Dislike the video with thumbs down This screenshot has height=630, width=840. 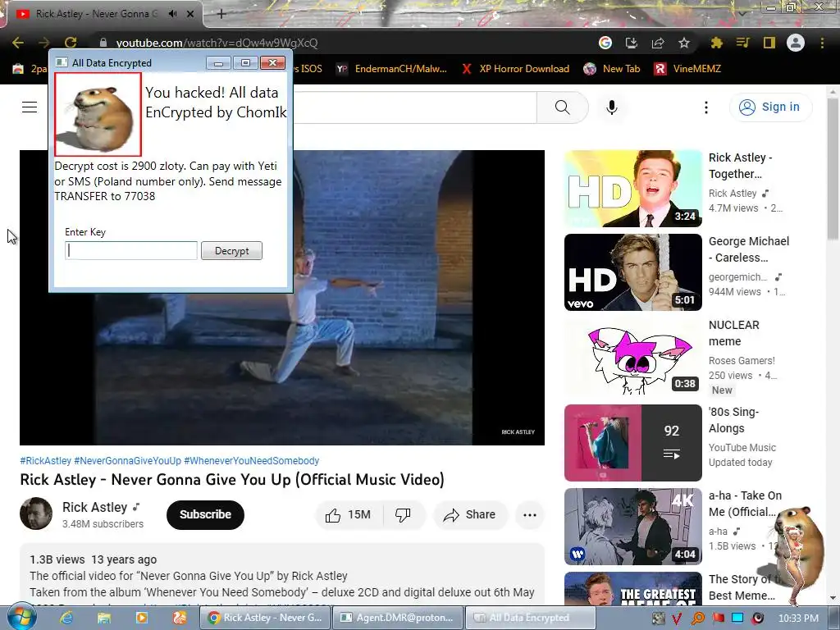tap(403, 515)
